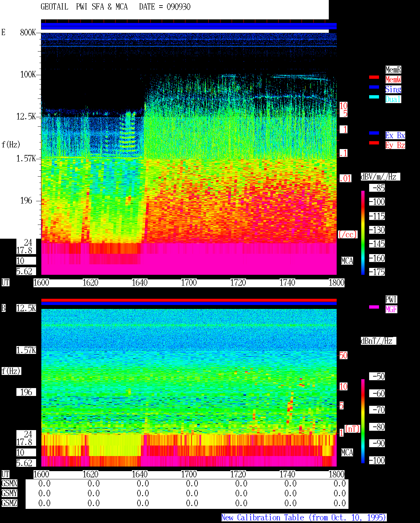Image resolution: width=420 pixels, height=523 pixels.
Task: Click the 1720 UT tick on the lower panel
Action: click(238, 474)
